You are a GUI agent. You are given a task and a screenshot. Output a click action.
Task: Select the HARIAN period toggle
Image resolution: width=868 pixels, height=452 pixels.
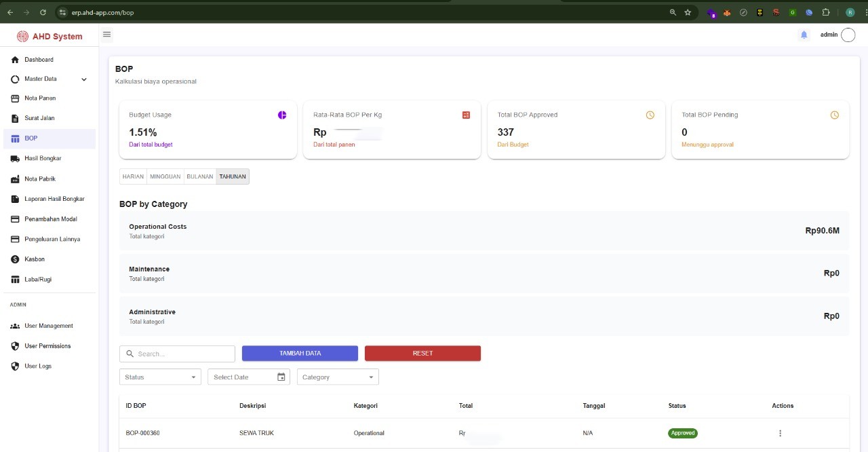tap(133, 176)
